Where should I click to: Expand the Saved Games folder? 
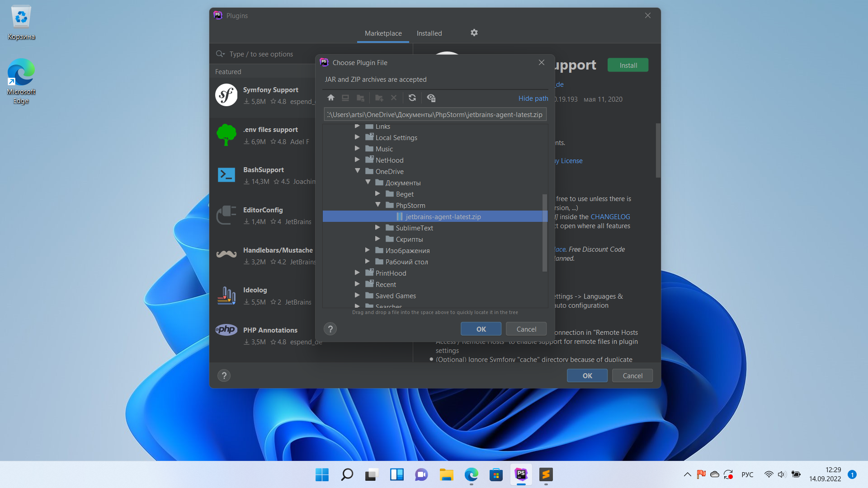pyautogui.click(x=357, y=295)
